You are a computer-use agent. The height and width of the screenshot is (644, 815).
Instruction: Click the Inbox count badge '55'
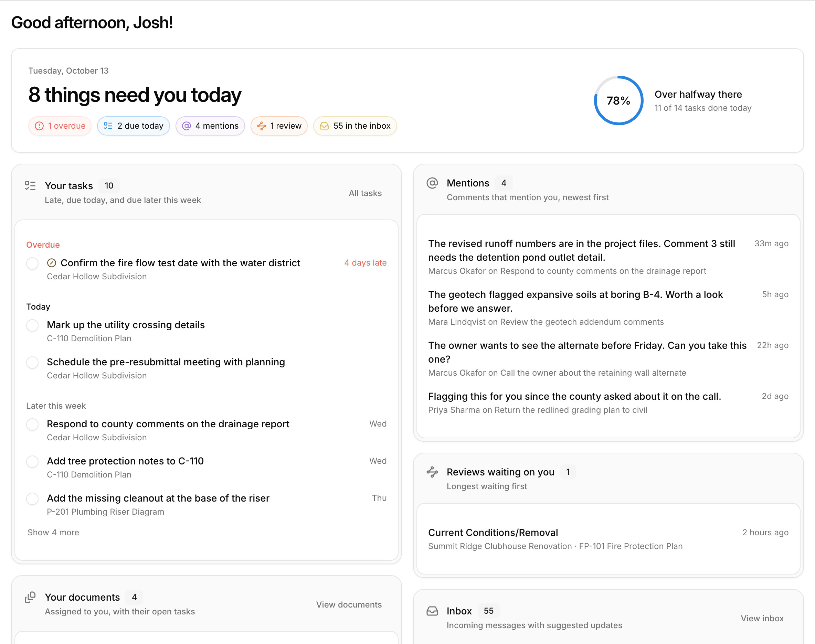[x=489, y=611]
